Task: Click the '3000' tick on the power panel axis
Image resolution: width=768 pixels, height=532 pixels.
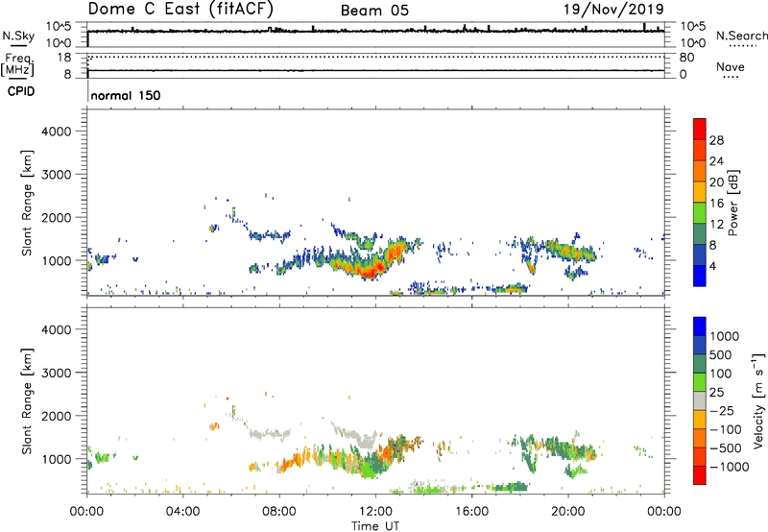Action: pyautogui.click(x=56, y=175)
